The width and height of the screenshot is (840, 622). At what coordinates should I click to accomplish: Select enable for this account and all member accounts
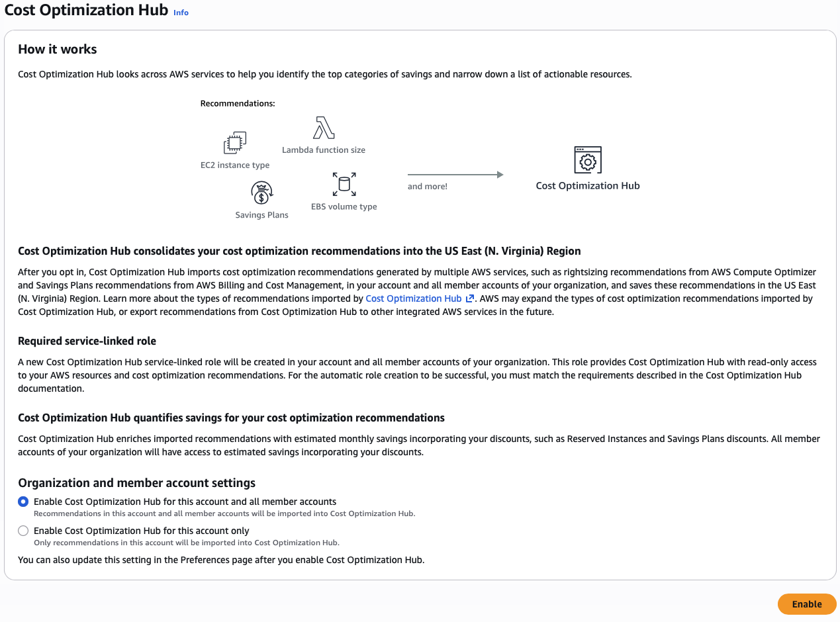tap(24, 502)
